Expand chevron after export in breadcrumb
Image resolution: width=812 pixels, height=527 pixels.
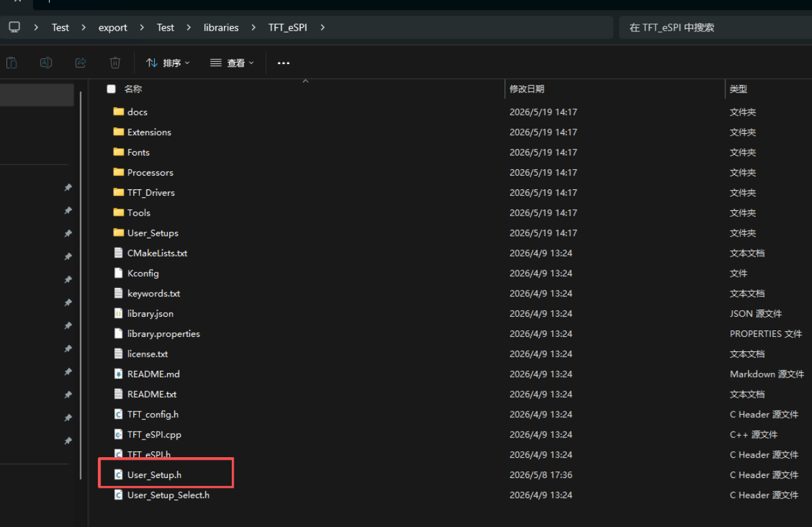[142, 27]
